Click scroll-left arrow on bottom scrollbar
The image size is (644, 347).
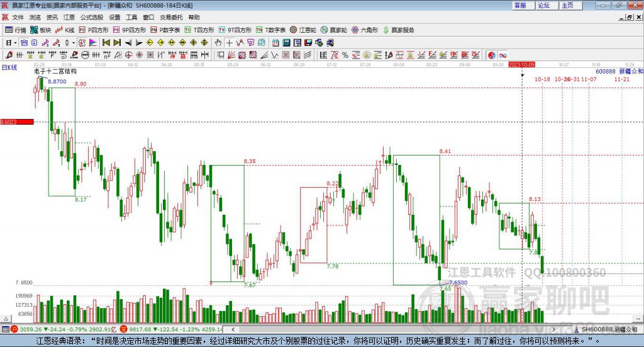click(233, 329)
